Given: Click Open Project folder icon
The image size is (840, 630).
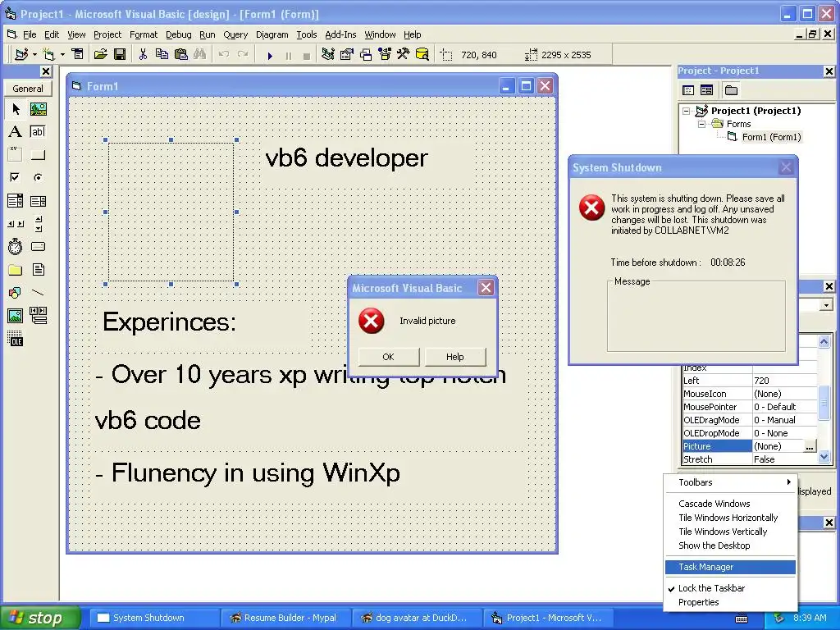Looking at the screenshot, I should click(101, 54).
